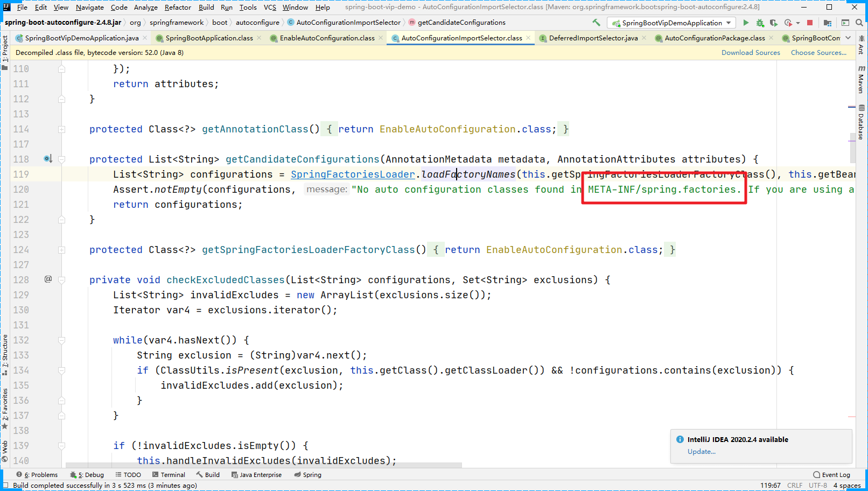Image resolution: width=868 pixels, height=491 pixels.
Task: Open the Event Log
Action: tap(831, 475)
